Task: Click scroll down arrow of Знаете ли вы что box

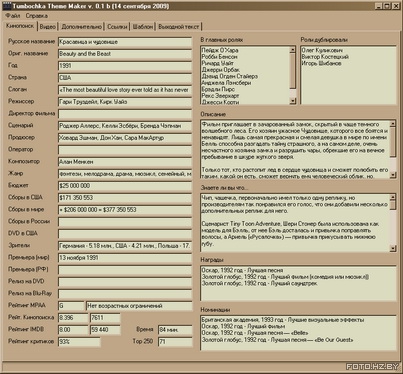Action: pyautogui.click(x=393, y=248)
